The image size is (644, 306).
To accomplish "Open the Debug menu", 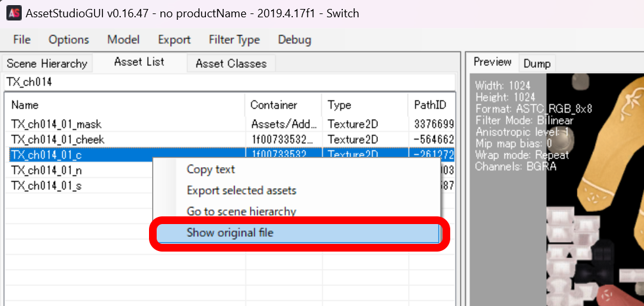I will (x=294, y=40).
